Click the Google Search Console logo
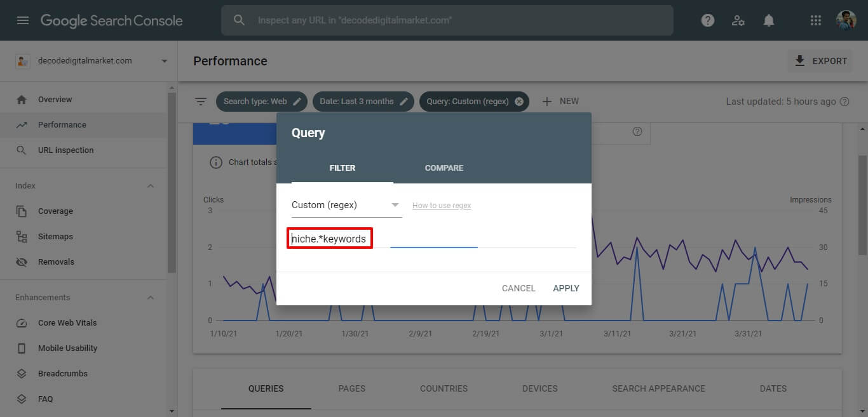868x417 pixels. 112,20
